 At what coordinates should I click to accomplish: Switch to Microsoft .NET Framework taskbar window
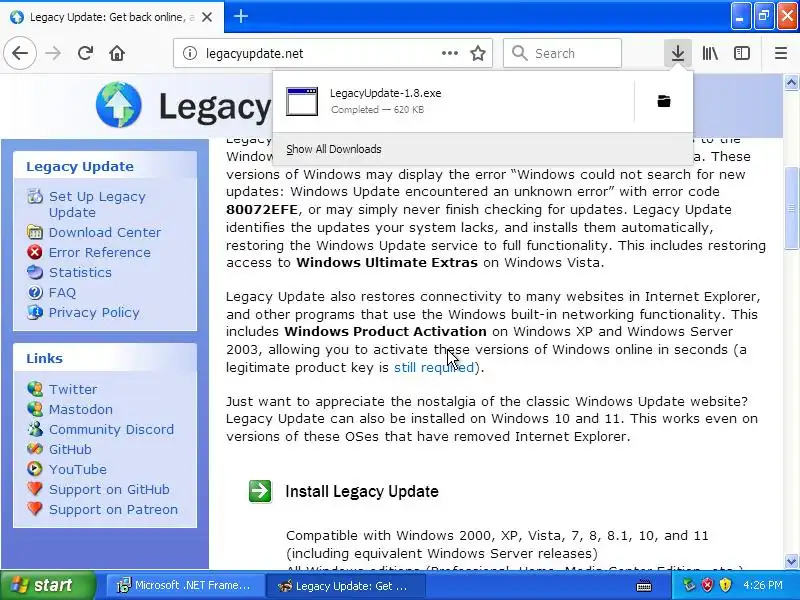click(x=184, y=585)
